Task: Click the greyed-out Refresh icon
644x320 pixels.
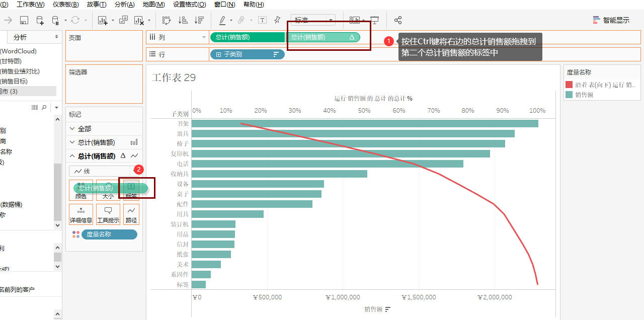Action: click(x=75, y=20)
